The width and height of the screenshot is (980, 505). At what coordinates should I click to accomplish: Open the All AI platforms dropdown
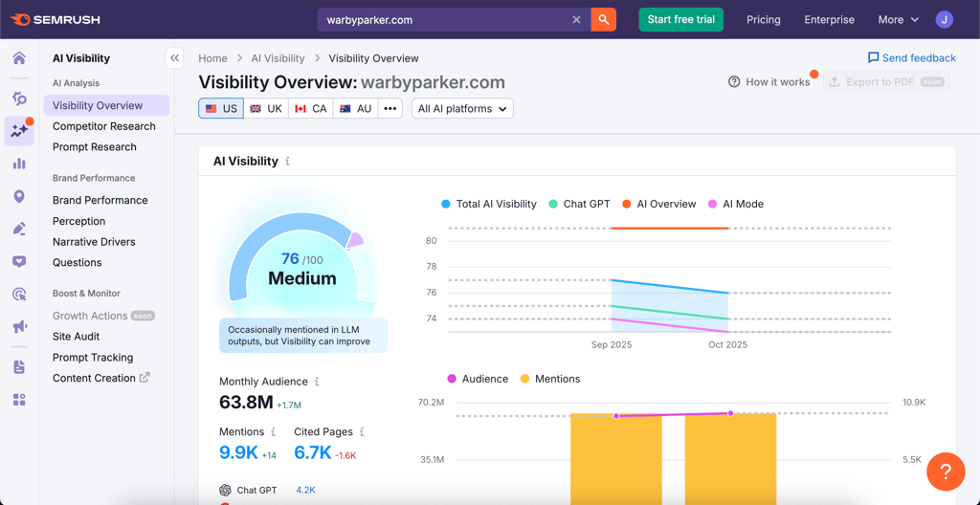[462, 109]
